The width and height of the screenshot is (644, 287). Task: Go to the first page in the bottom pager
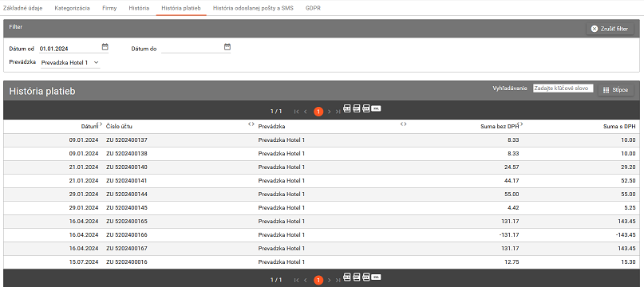tap(297, 280)
